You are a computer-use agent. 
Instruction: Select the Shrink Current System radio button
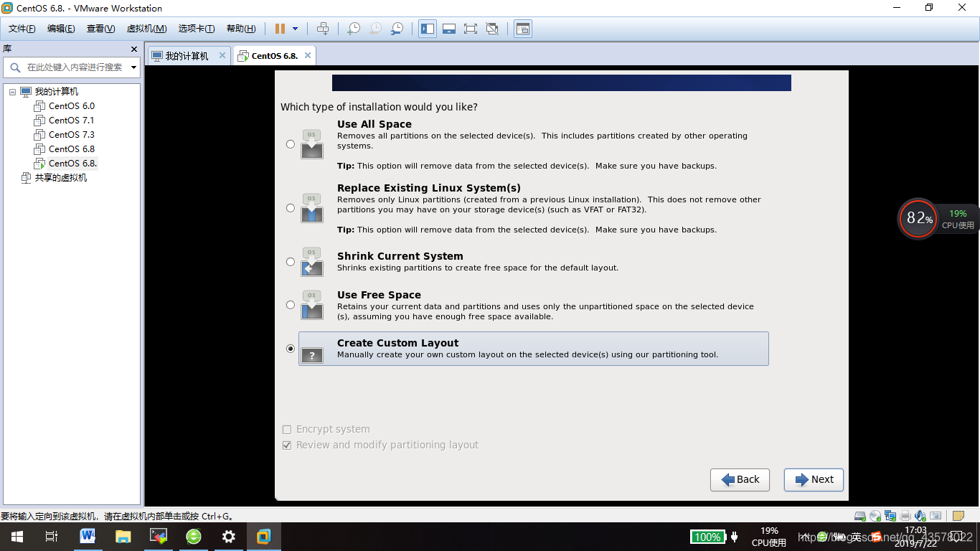290,262
